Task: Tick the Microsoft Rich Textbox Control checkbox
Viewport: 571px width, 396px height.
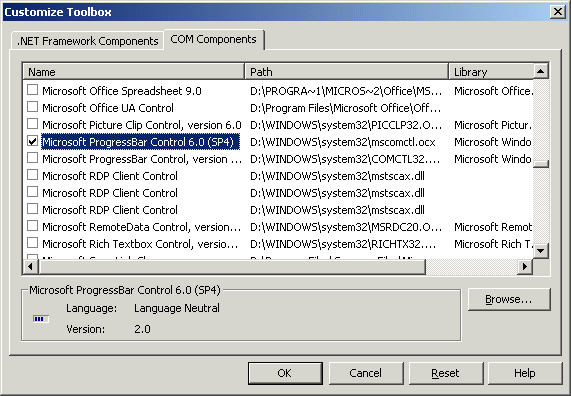Action: point(32,243)
